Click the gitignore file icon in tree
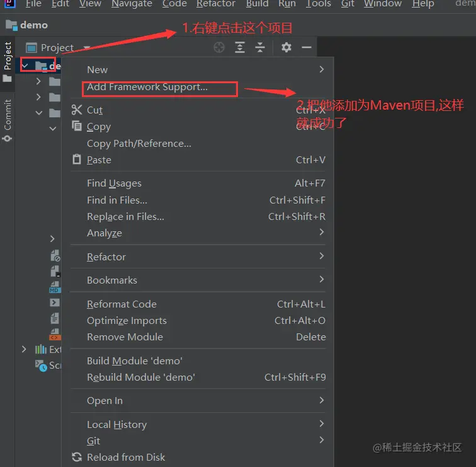The width and height of the screenshot is (476, 467). coord(55,256)
